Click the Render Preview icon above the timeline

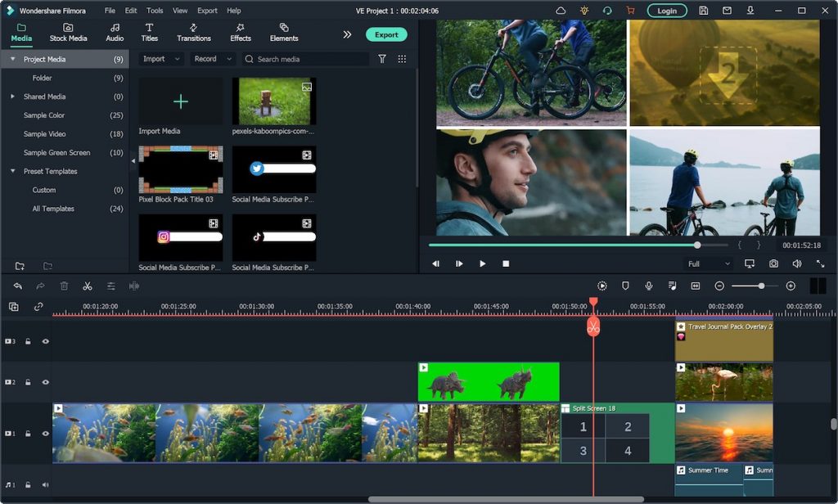[x=602, y=286]
